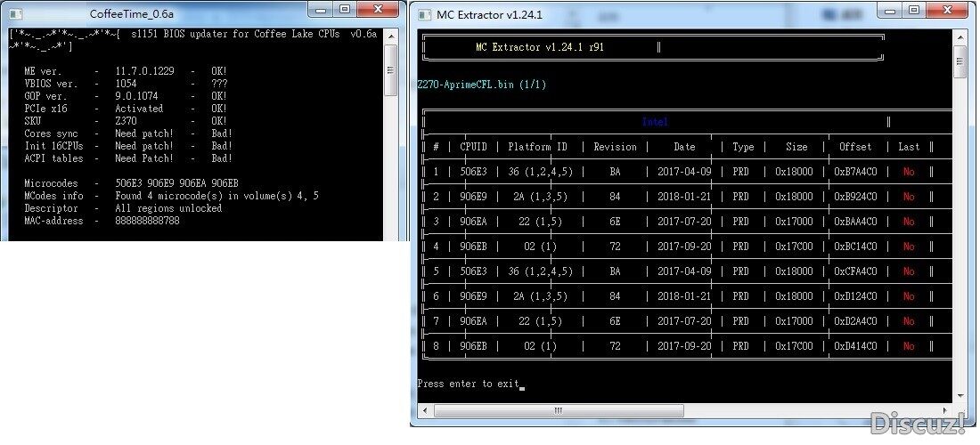Image resolution: width=980 pixels, height=445 pixels.
Task: Click SKU value Z370
Action: 126,121
